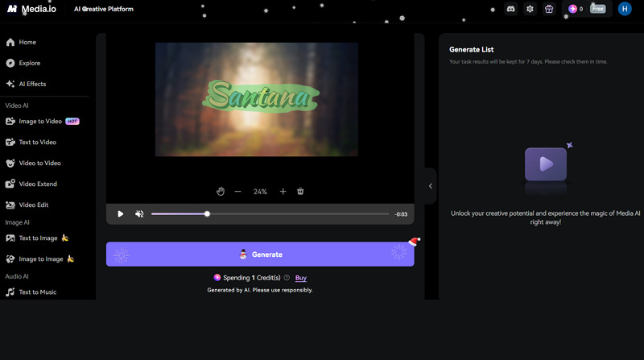Play the video preview
Image resolution: width=644 pixels, height=360 pixels.
point(121,214)
